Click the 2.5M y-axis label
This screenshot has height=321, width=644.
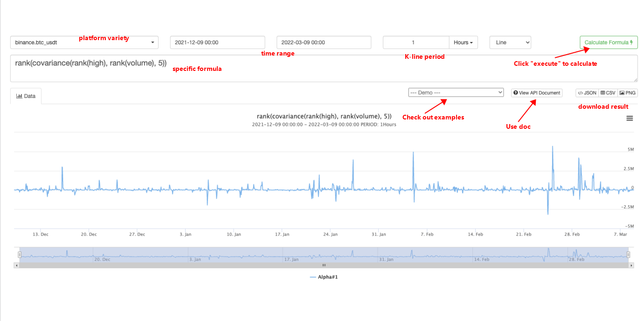tap(629, 168)
